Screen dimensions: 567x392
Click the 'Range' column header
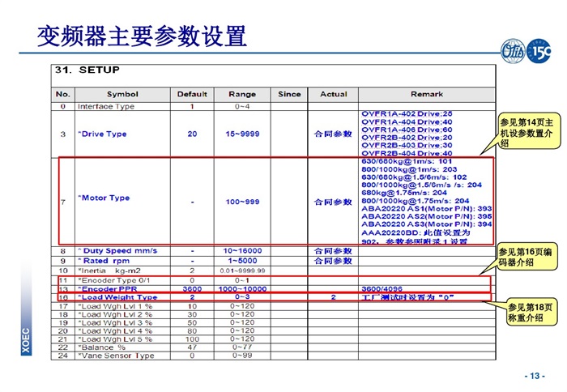242,95
